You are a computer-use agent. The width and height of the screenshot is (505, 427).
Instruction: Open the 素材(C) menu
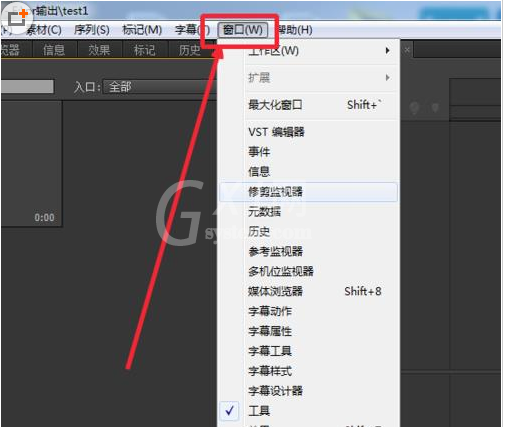pos(44,30)
